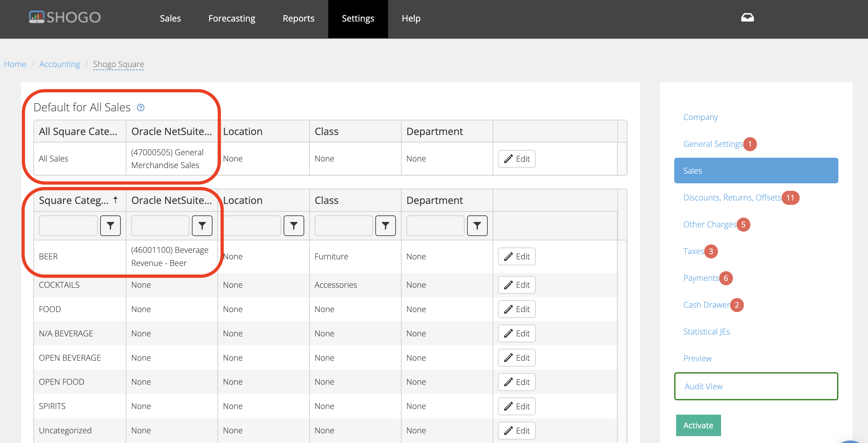Apply filter on Oracle NetSuite account column
868x443 pixels.
[x=202, y=225]
